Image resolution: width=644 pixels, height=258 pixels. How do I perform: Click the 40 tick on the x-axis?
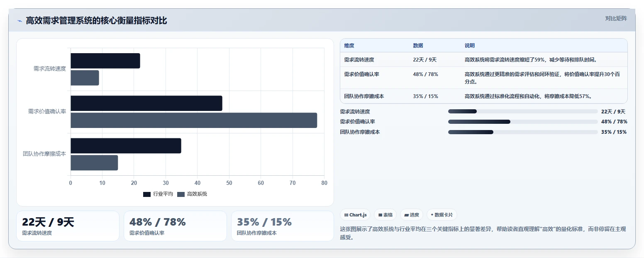[x=198, y=183]
